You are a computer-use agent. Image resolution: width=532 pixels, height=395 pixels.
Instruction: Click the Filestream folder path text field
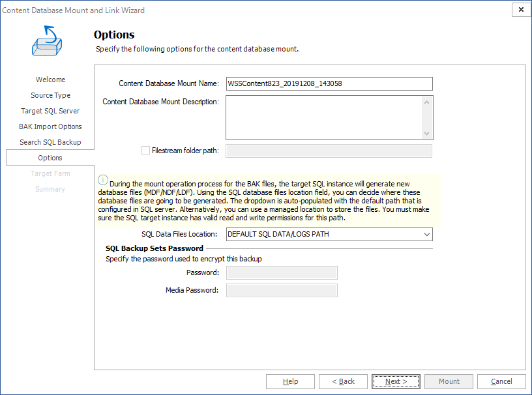click(x=329, y=151)
